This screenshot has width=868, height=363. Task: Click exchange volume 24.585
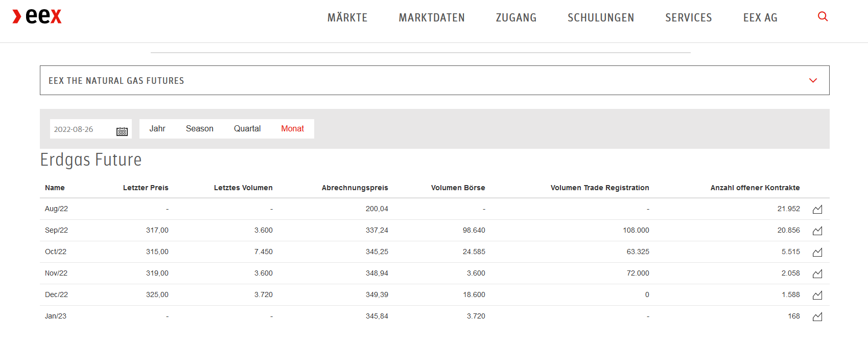(x=474, y=252)
